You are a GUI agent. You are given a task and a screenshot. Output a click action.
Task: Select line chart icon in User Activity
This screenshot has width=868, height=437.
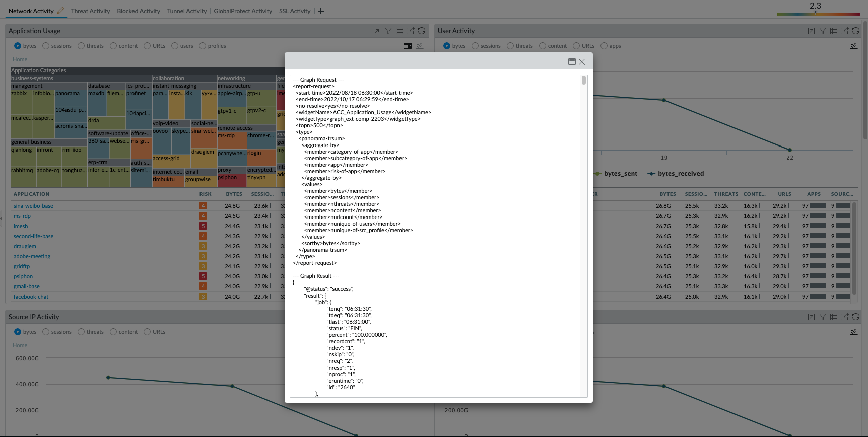853,46
